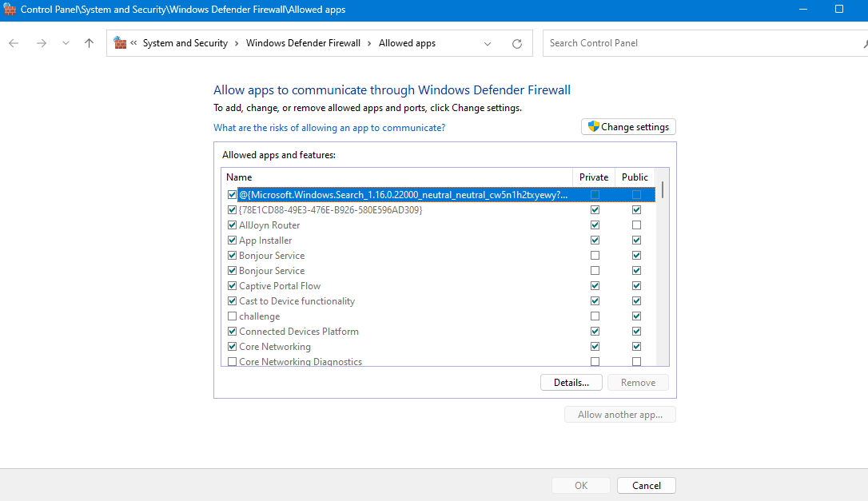
Task: Navigate back using the back arrow
Action: (13, 43)
